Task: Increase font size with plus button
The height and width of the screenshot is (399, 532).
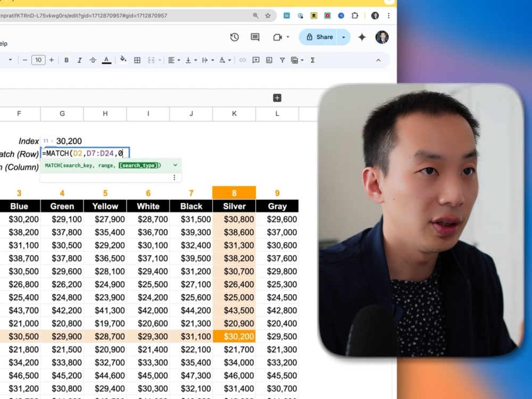Action: (52, 60)
